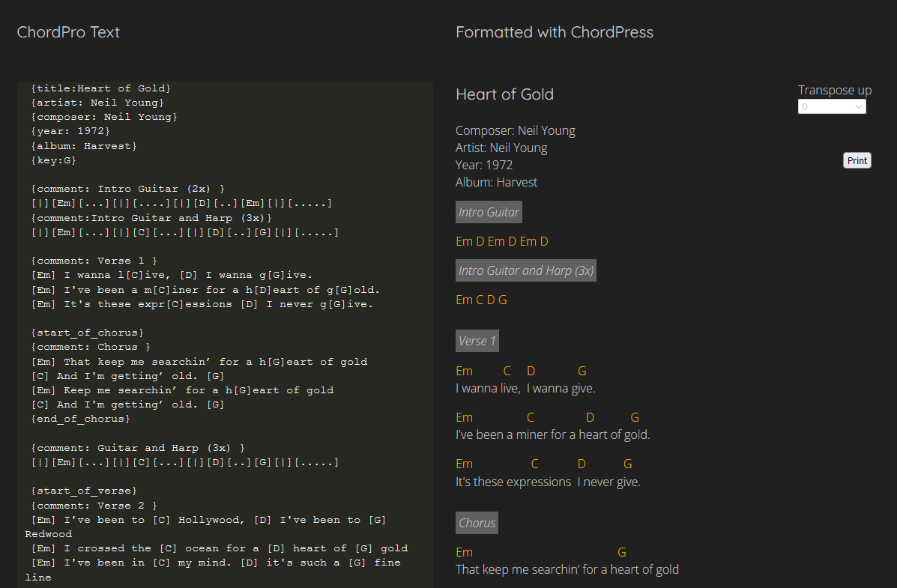Viewport: 897px width, 588px height.
Task: Click the 'Em D Em D Em D' chord line
Action: pos(502,241)
